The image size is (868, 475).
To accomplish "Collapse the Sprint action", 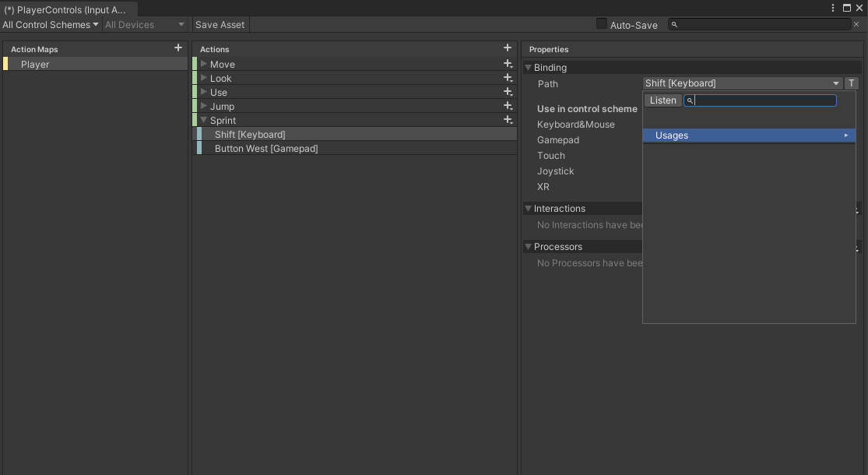I will tap(204, 120).
